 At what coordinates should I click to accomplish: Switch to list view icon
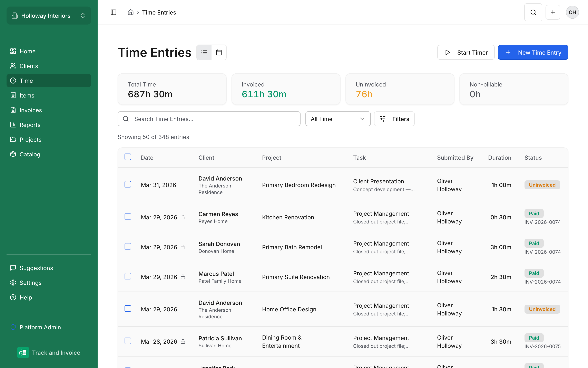(x=204, y=52)
